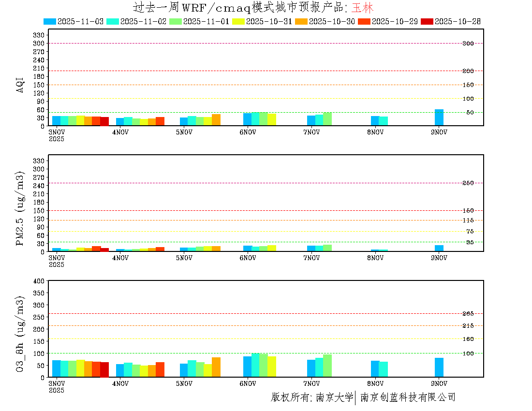Select the 2025-11-01 green legend swatch
This screenshot has height=411, width=532.
(176, 21)
